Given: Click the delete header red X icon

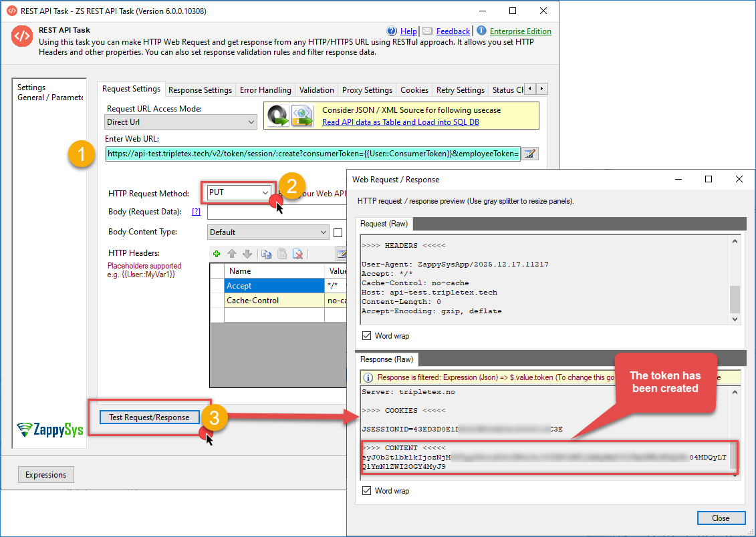Looking at the screenshot, I should pos(297,254).
